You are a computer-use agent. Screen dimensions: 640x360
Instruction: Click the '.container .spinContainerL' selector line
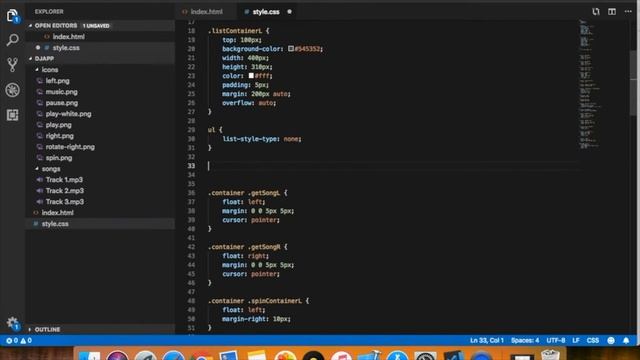(258, 301)
